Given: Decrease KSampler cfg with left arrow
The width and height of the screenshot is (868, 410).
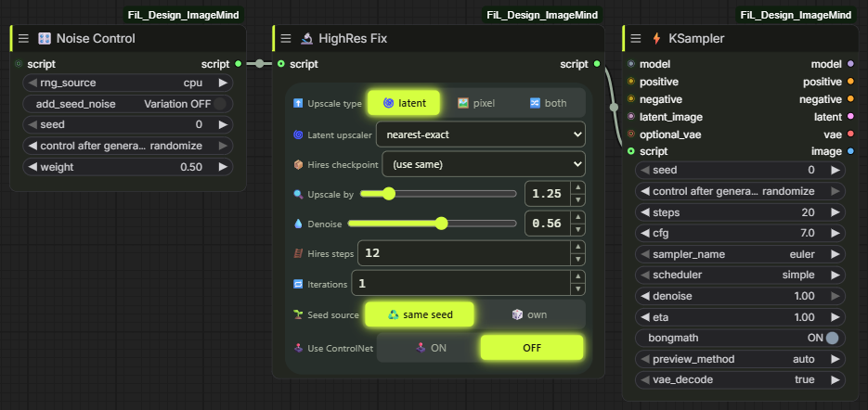Looking at the screenshot, I should 645,233.
